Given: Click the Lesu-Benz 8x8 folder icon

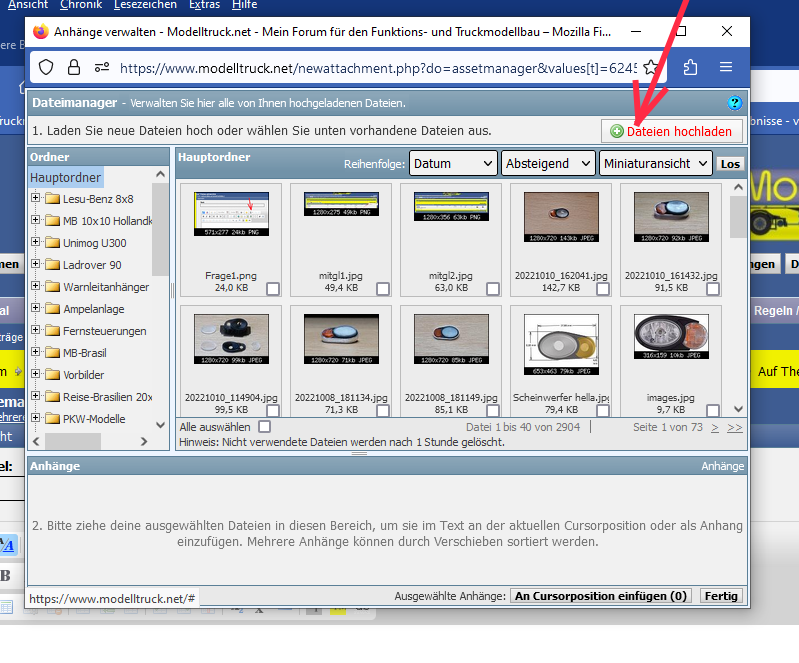Looking at the screenshot, I should tap(52, 198).
